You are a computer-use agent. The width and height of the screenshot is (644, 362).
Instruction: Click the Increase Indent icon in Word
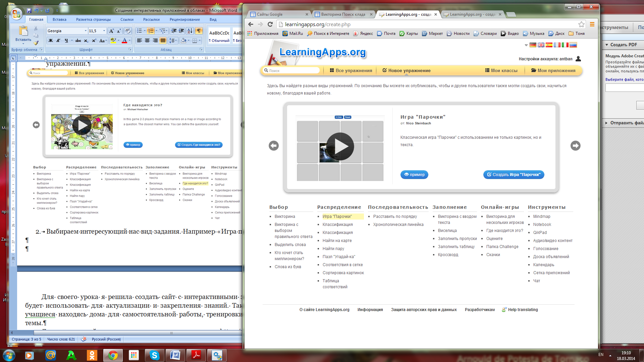[x=181, y=31]
